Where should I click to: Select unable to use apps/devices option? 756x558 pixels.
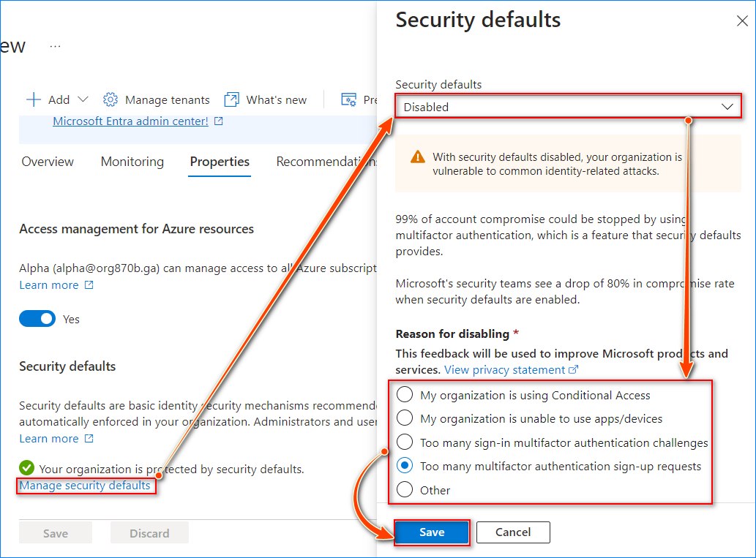pyautogui.click(x=405, y=418)
